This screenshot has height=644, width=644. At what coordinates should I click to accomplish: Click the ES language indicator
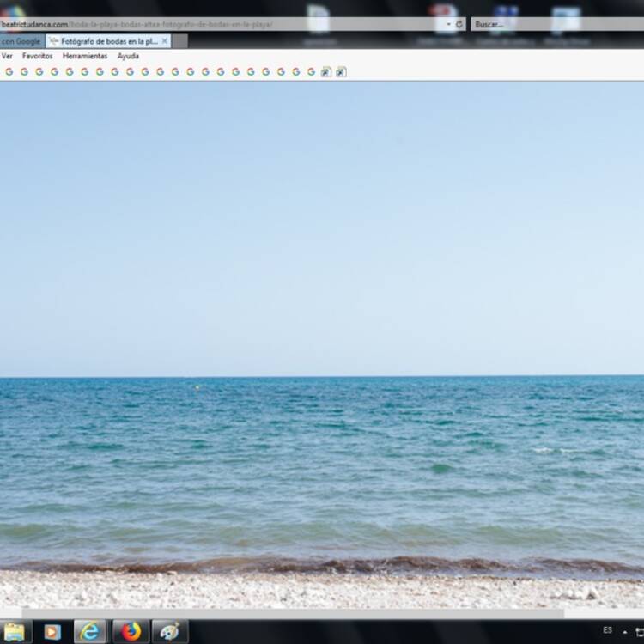coord(607,630)
